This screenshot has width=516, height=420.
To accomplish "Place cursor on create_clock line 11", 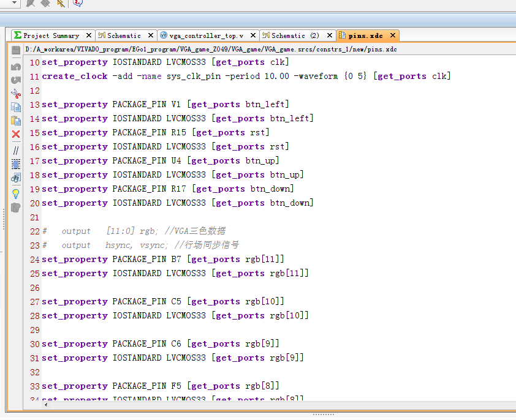I will pyautogui.click(x=245, y=77).
